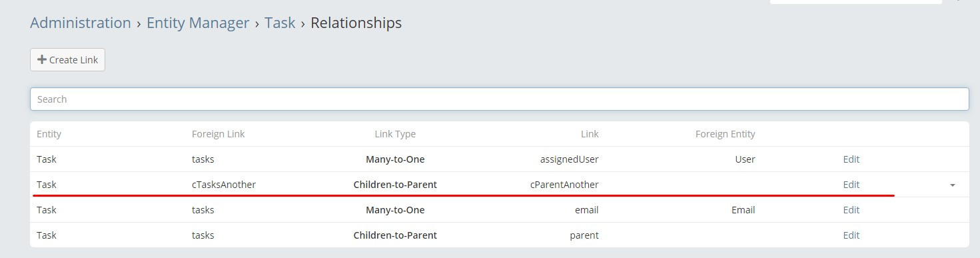Click the assignedUser link cell
Screen dimensions: 980x258
coord(569,159)
